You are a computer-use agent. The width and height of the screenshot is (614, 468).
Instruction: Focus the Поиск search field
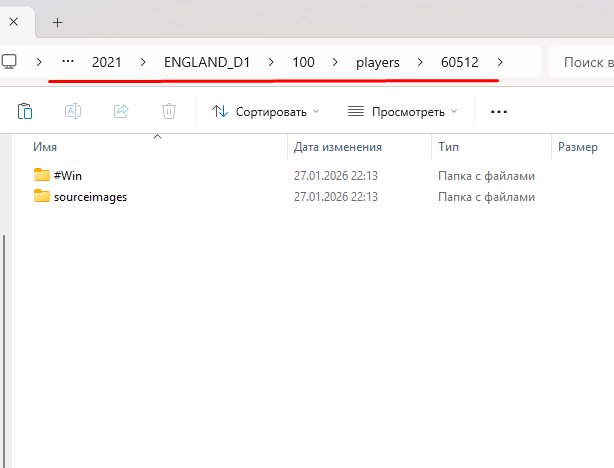582,62
